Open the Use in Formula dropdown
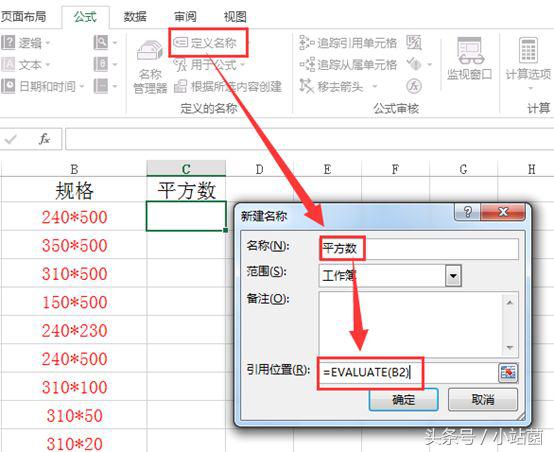Image resolution: width=554 pixels, height=452 pixels. (x=209, y=65)
